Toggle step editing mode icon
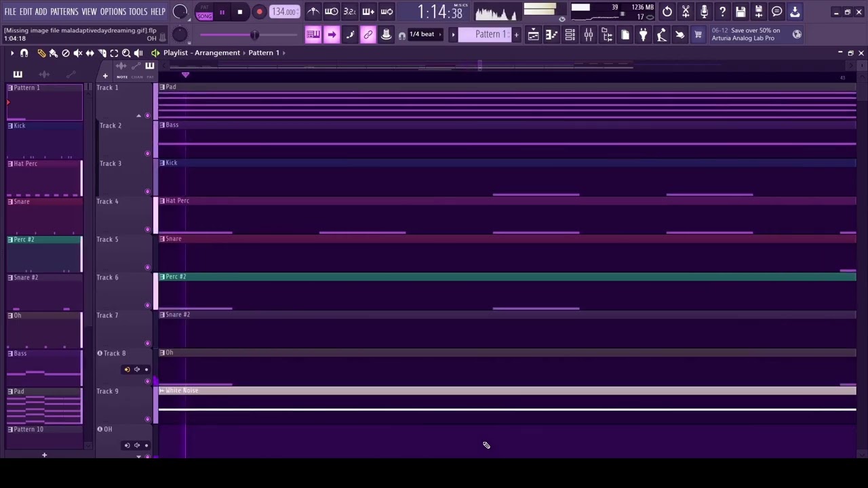The height and width of the screenshot is (488, 868). point(350,35)
